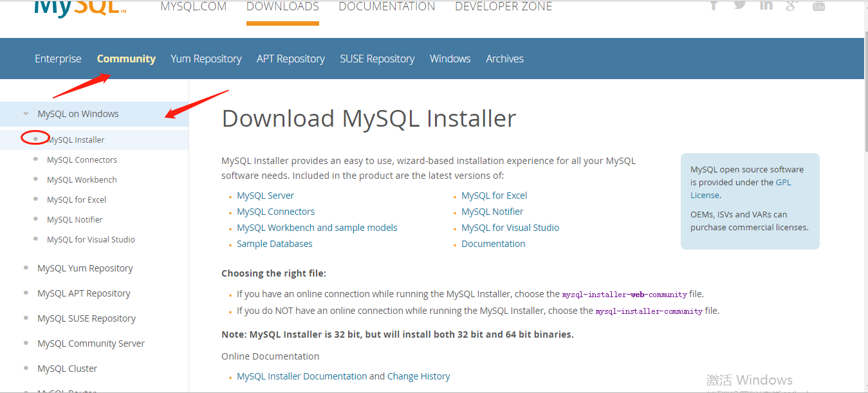This screenshot has width=868, height=393.
Task: Open the DOCUMENTATION menu item
Action: (x=386, y=6)
